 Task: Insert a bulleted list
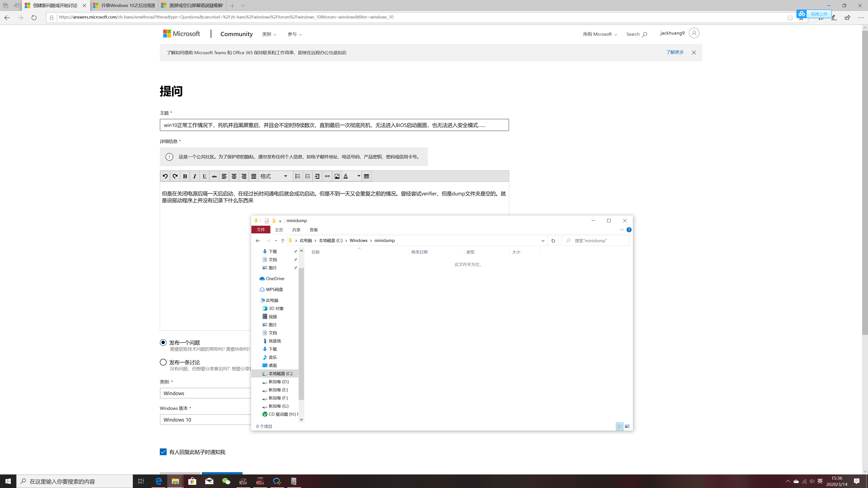(x=297, y=176)
